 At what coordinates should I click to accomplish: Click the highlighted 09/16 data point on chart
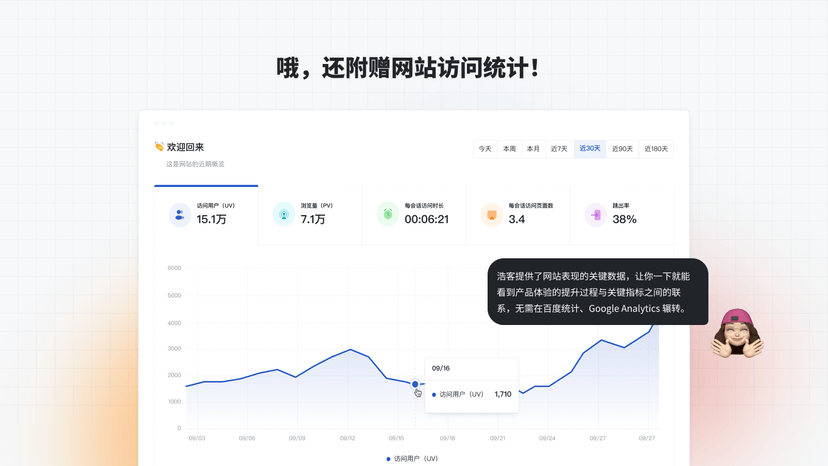coord(415,384)
